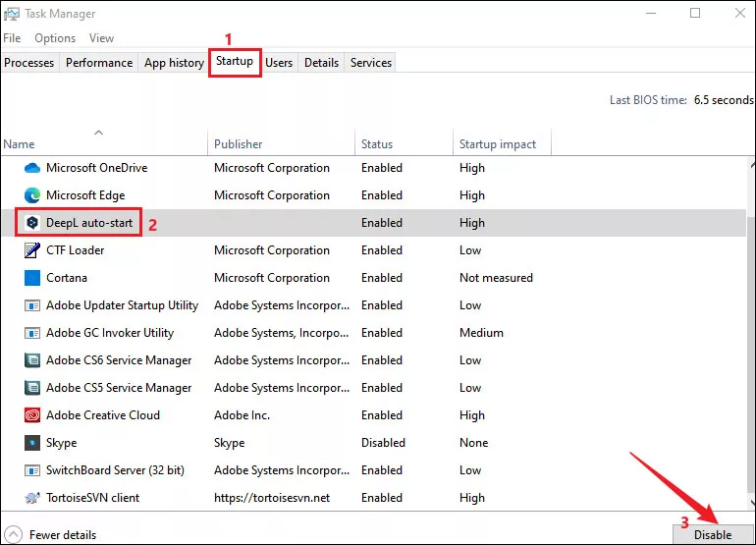The height and width of the screenshot is (545, 756).
Task: Select the CTF Loader name
Action: [76, 250]
